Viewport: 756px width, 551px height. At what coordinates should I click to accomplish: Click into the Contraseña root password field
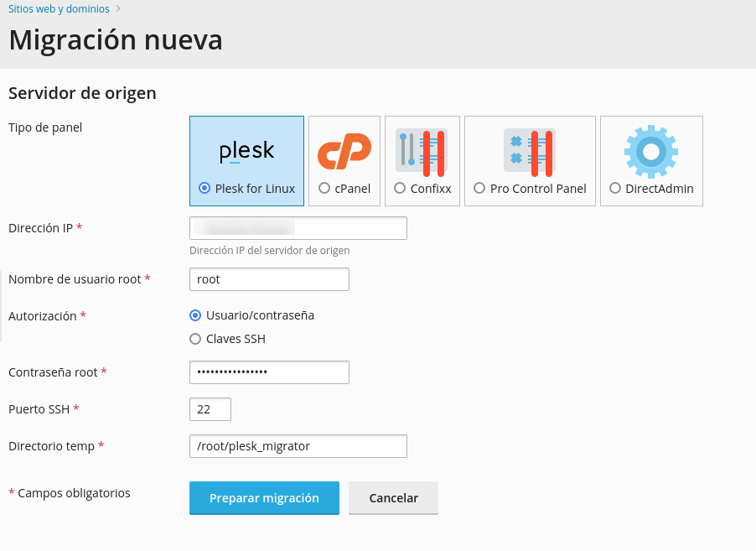269,372
